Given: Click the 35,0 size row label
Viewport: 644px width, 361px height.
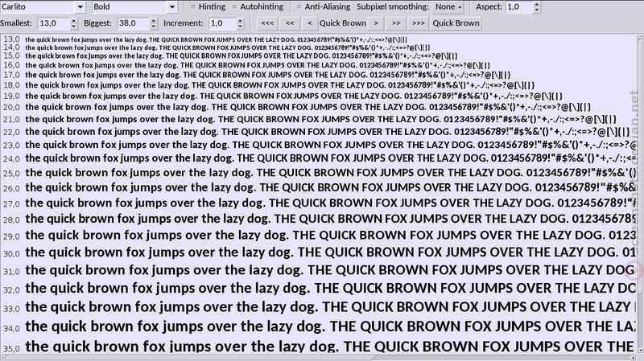Looking at the screenshot, I should coord(11,349).
